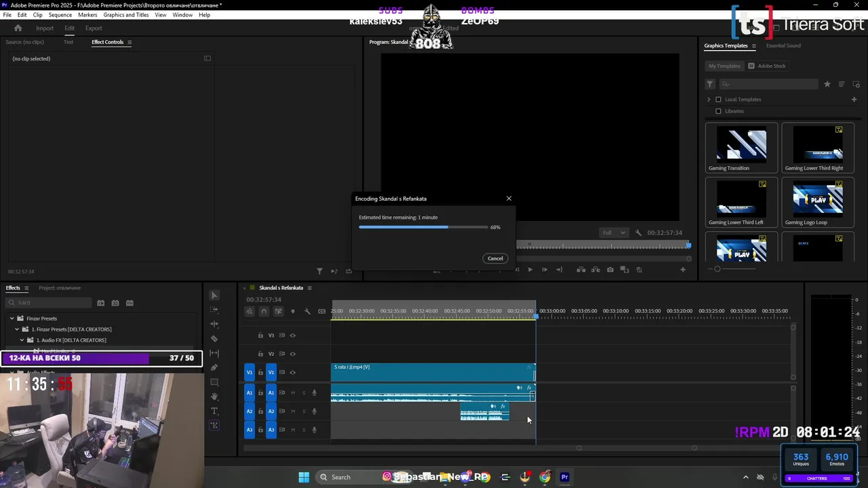Click the favorites star icon in Graphics Templates
The image size is (868, 488).
[827, 84]
